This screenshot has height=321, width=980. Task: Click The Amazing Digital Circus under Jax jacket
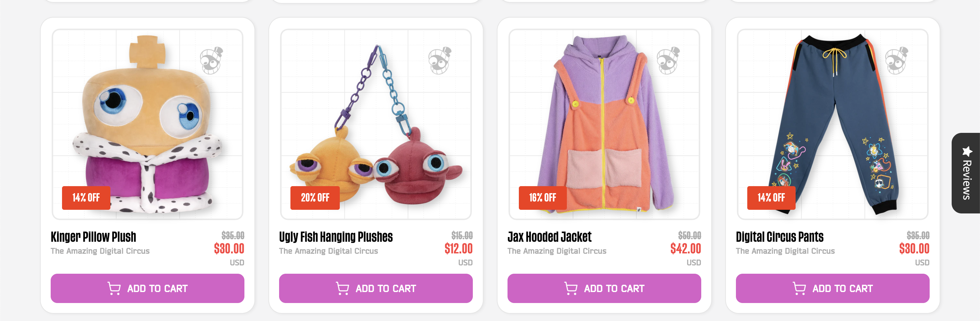pos(557,251)
